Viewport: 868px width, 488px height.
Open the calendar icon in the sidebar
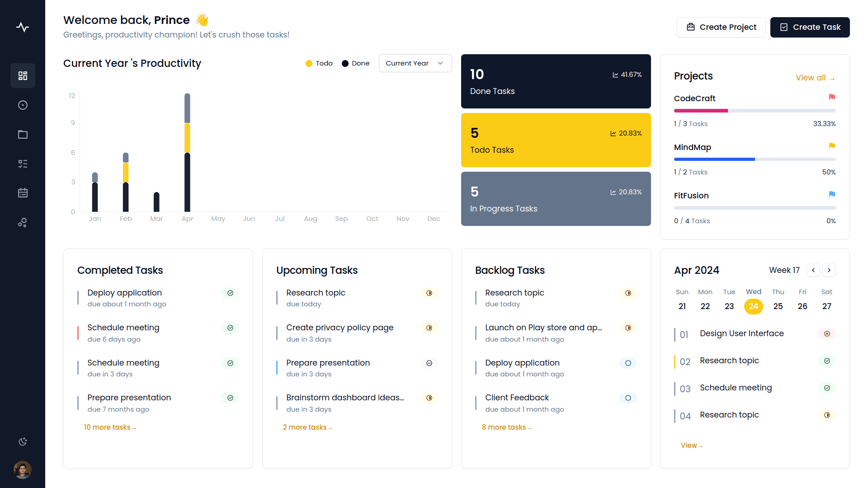click(x=23, y=193)
